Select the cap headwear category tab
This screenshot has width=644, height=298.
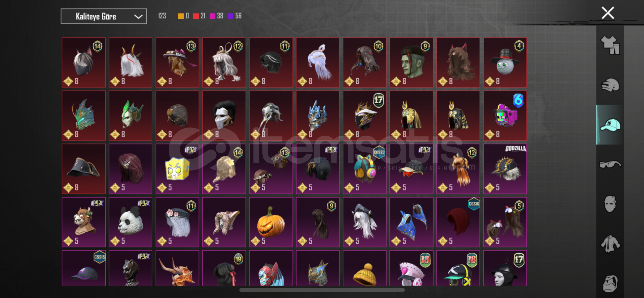[610, 125]
